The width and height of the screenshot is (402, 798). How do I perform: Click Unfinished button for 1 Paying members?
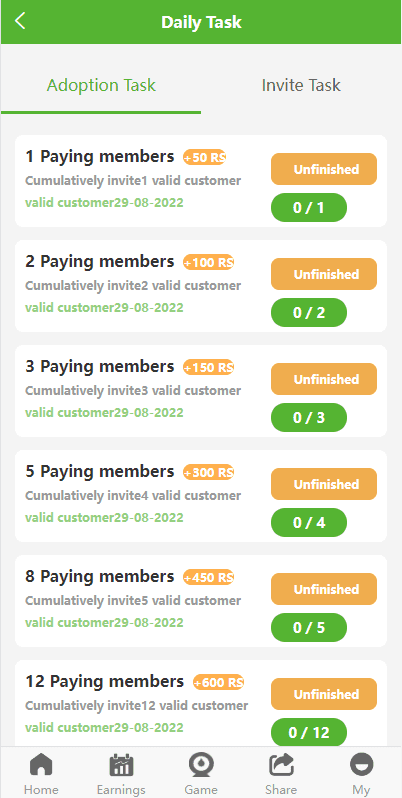(324, 169)
